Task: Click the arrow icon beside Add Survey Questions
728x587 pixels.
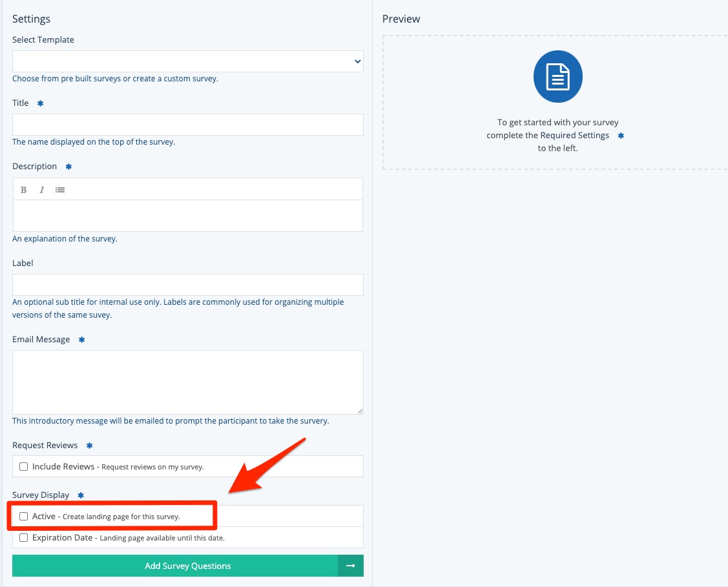Action: [350, 566]
